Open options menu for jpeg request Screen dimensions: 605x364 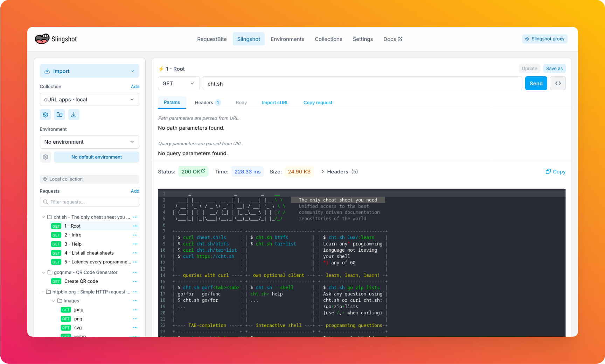coord(135,310)
